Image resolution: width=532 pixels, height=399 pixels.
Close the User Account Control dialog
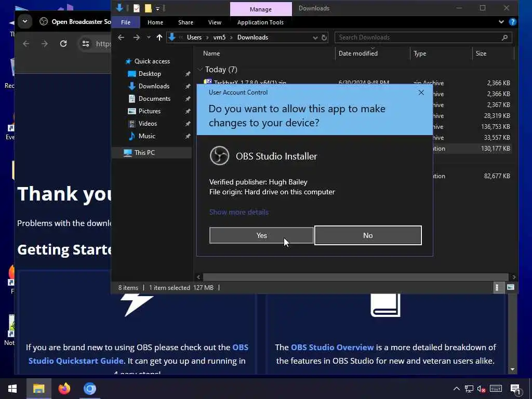click(x=421, y=92)
